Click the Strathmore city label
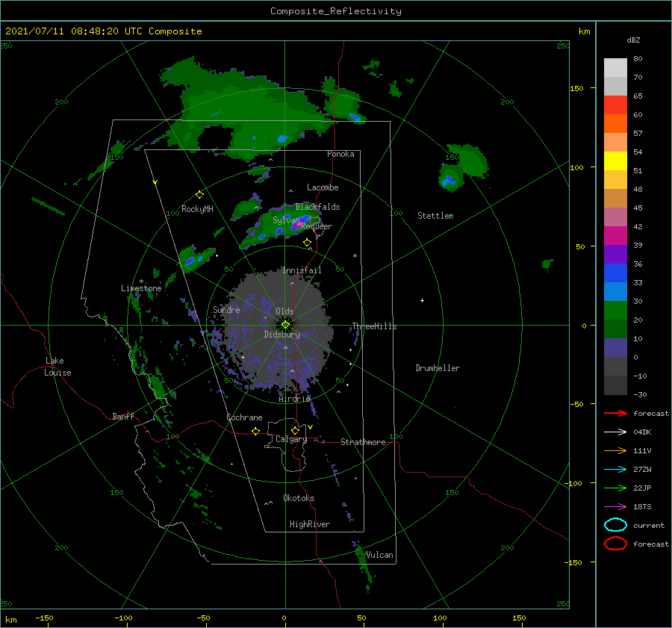 (x=363, y=442)
